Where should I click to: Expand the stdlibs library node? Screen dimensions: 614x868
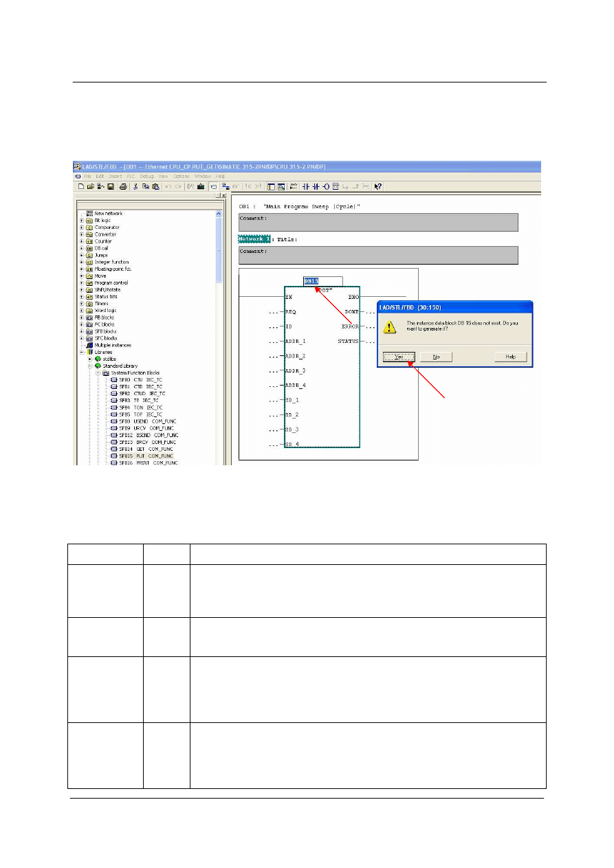pyautogui.click(x=89, y=359)
